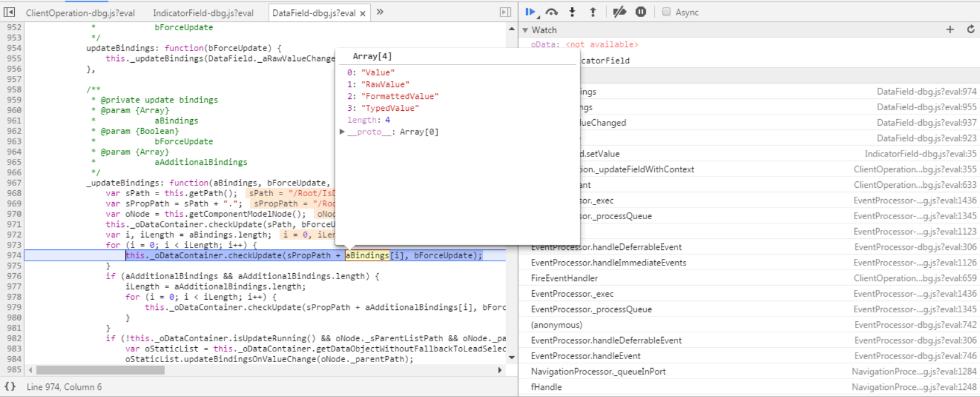Open IndicatorField-dbg.js?eval:35 source link
The width and height of the screenshot is (980, 397).
(x=921, y=153)
